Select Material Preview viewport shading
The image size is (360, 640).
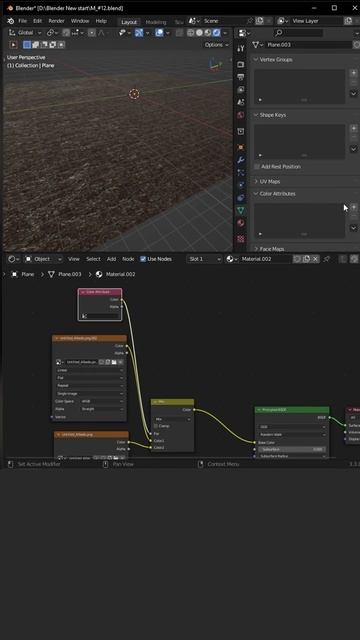tap(208, 33)
